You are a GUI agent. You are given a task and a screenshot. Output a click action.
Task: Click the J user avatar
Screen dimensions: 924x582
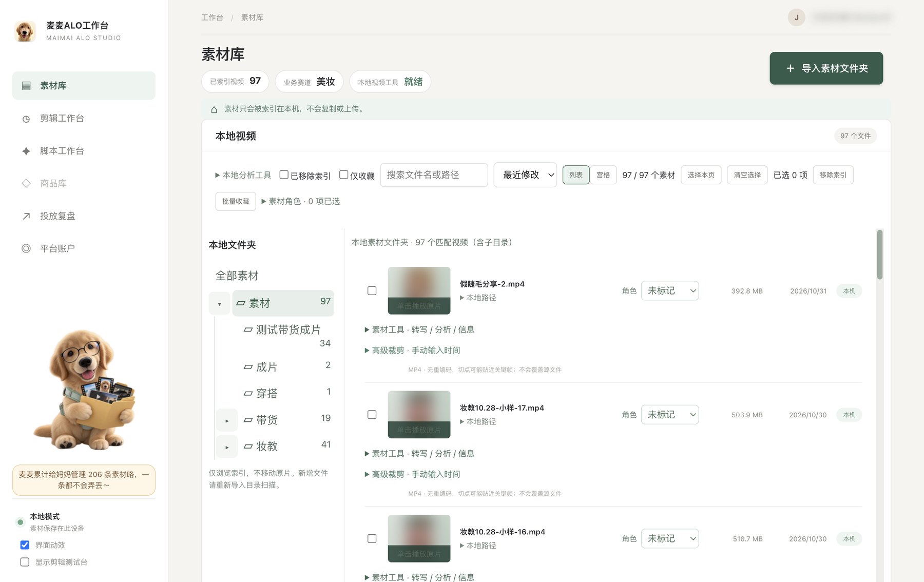796,17
